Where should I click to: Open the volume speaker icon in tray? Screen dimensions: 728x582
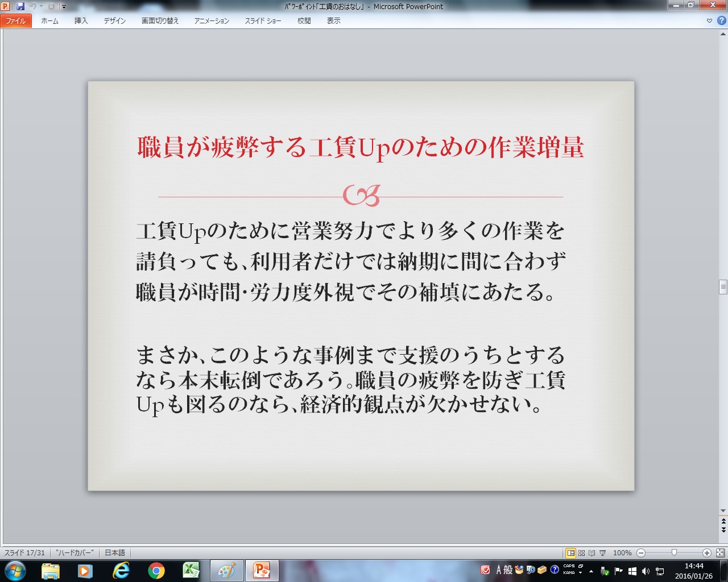click(x=646, y=571)
